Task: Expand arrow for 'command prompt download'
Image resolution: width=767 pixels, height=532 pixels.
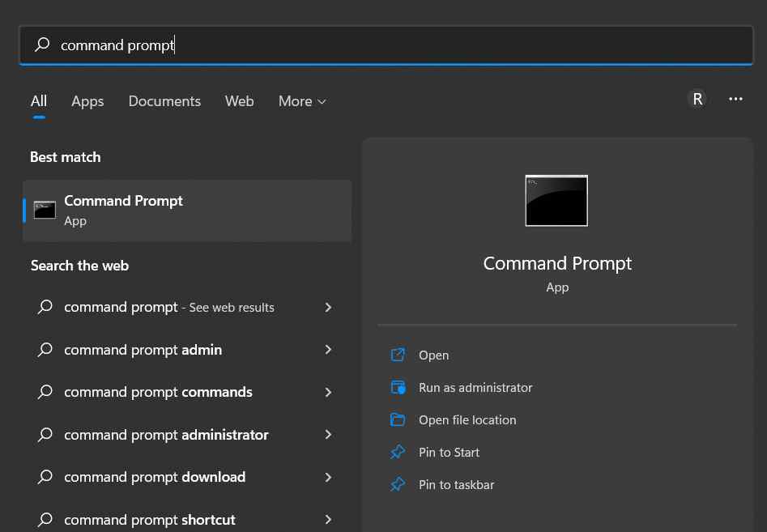Action: tap(328, 477)
